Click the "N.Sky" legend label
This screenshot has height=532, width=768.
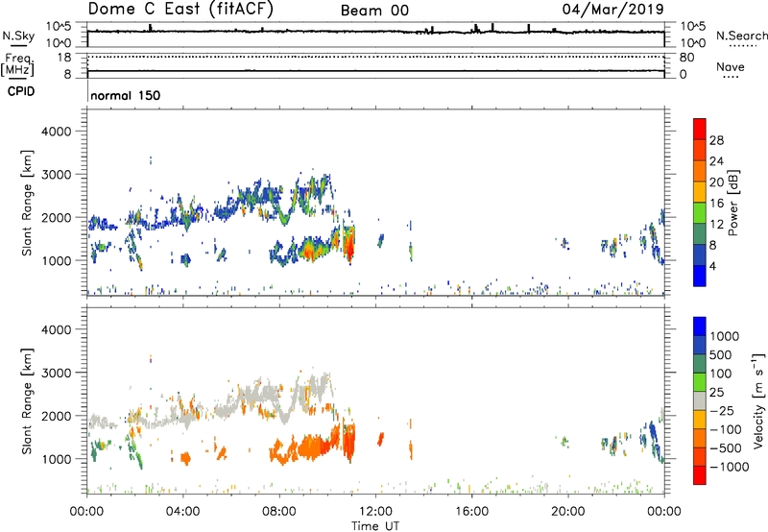tap(18, 36)
